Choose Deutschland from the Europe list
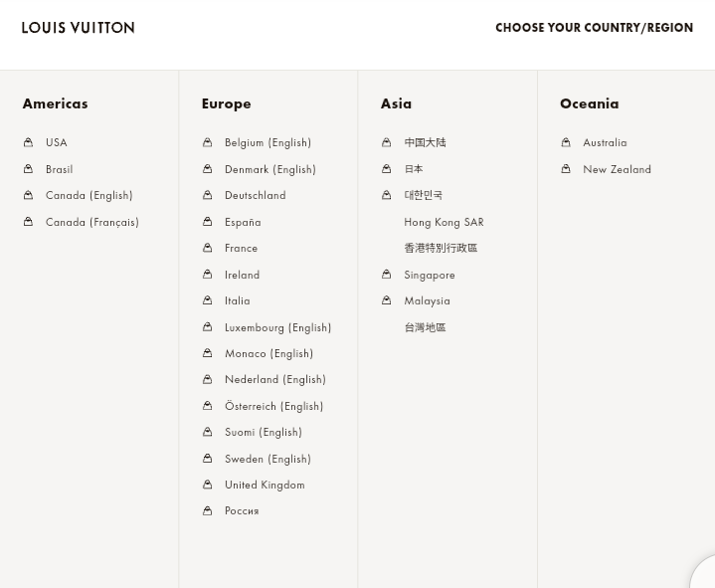Screen dimensions: 715x588 255,195
